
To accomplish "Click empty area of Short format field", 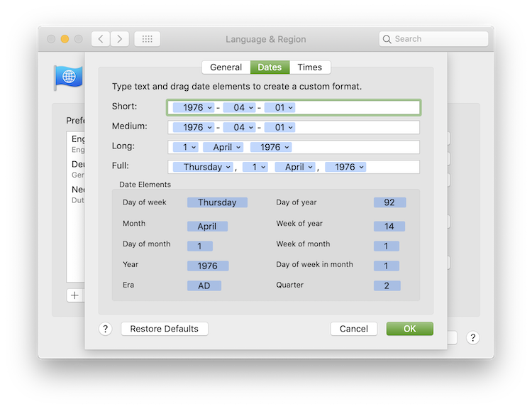I will [x=356, y=108].
